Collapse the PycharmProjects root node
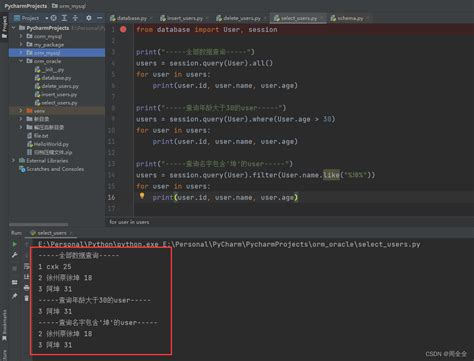The height and width of the screenshot is (361, 474). [13, 28]
